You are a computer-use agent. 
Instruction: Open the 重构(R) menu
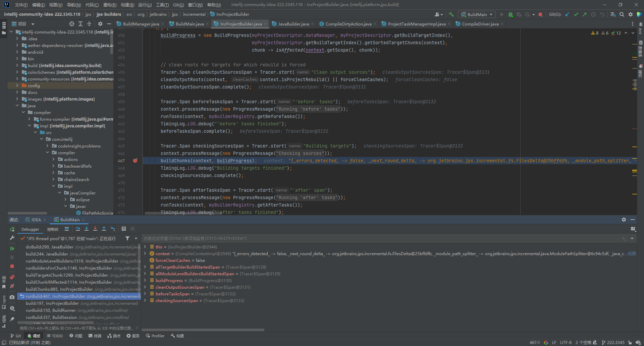[110, 5]
